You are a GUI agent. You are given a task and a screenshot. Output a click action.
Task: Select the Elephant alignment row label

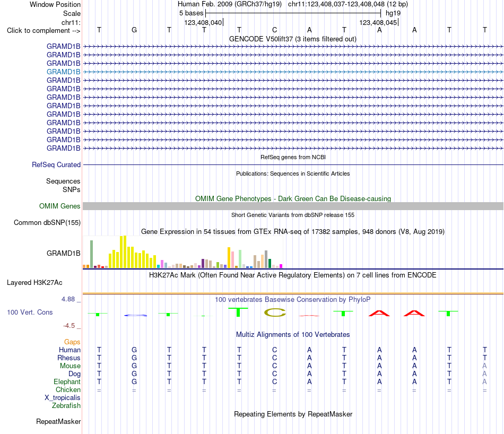point(67,381)
